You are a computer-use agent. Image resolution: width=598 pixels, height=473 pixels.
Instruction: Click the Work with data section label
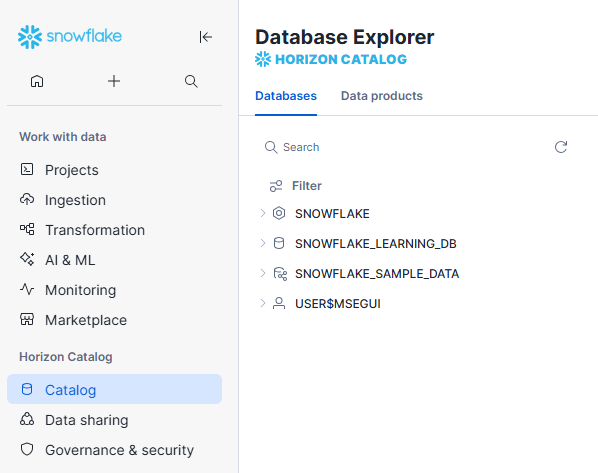[x=63, y=137]
